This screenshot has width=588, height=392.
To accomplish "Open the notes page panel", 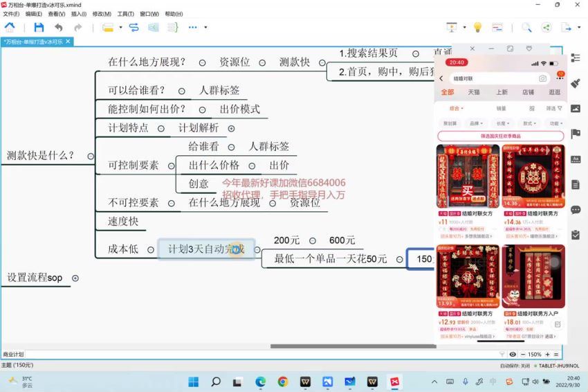I will coord(576,184).
